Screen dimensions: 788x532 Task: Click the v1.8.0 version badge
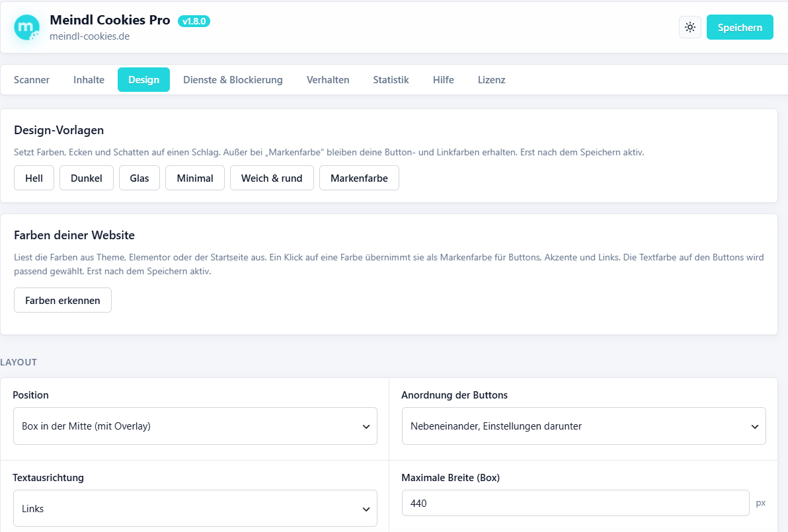[x=194, y=21]
